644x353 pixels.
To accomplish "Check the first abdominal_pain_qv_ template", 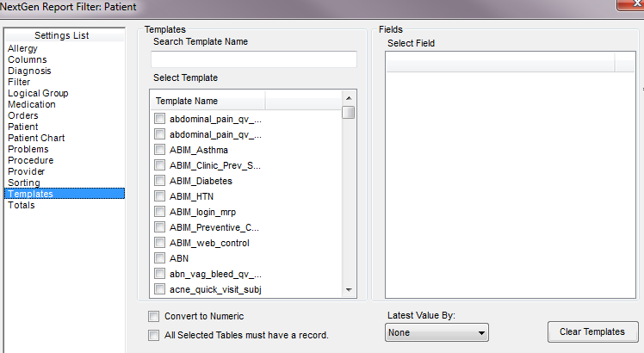I will pos(160,119).
